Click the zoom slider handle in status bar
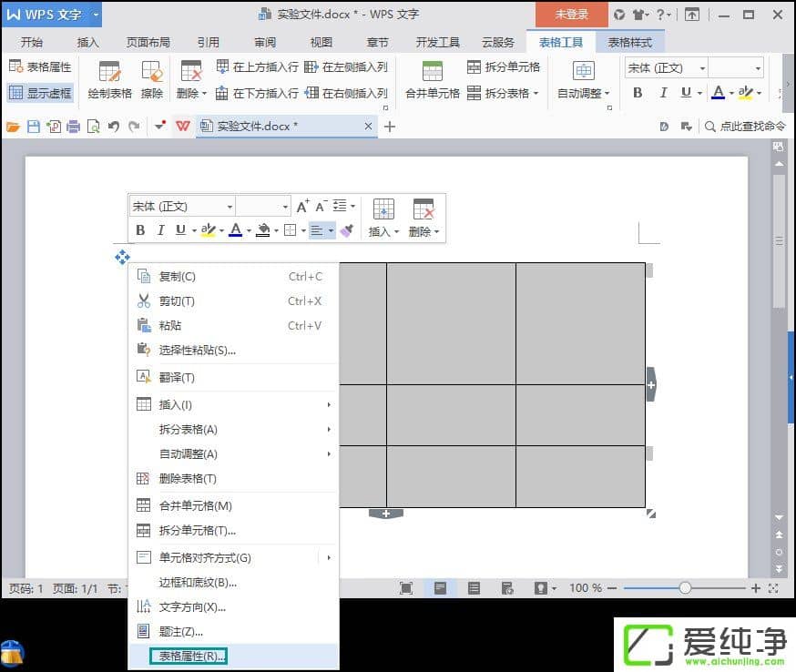Image resolution: width=796 pixels, height=672 pixels. coord(685,588)
